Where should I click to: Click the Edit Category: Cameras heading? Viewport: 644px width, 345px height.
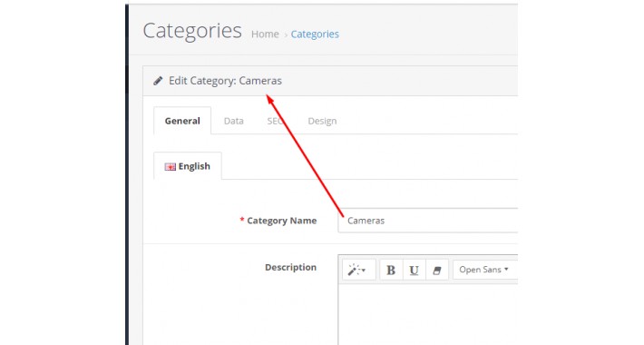click(225, 81)
